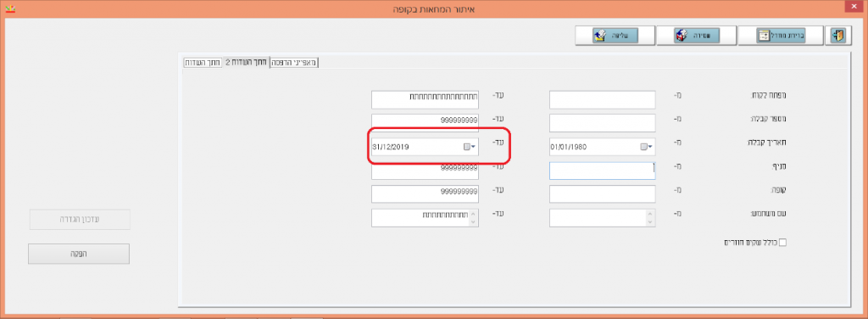Click the scroll arrows in שם משתמש 'to' box
The height and width of the screenshot is (319, 868).
pyautogui.click(x=473, y=218)
